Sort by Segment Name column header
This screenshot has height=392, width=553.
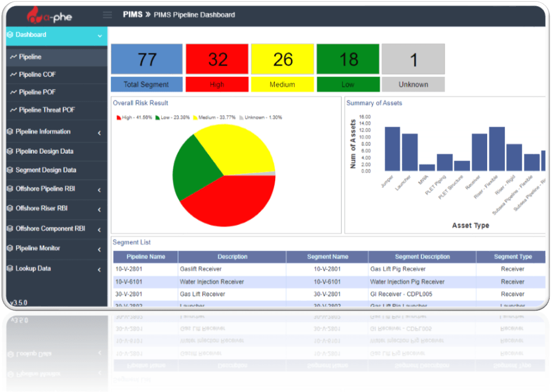click(x=327, y=257)
